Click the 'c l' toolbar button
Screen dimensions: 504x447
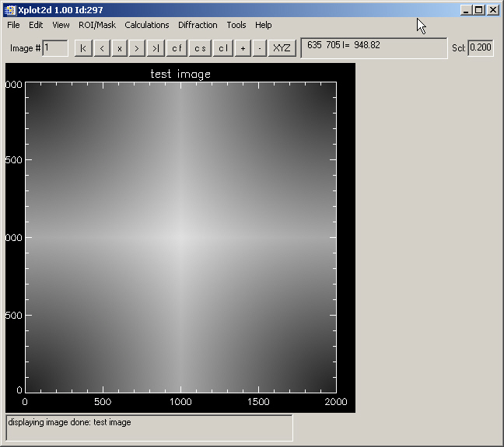coord(223,48)
